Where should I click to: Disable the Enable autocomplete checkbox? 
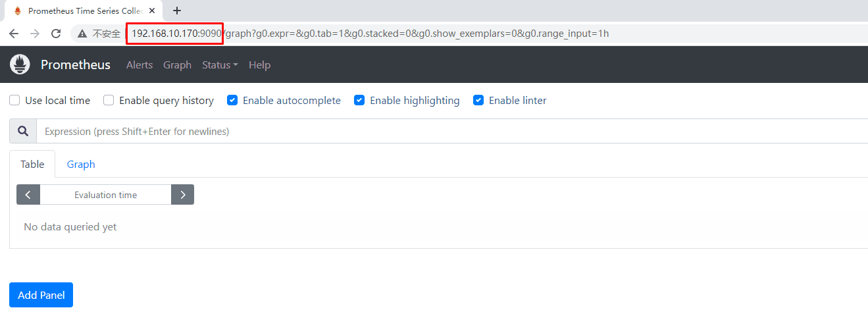(232, 100)
